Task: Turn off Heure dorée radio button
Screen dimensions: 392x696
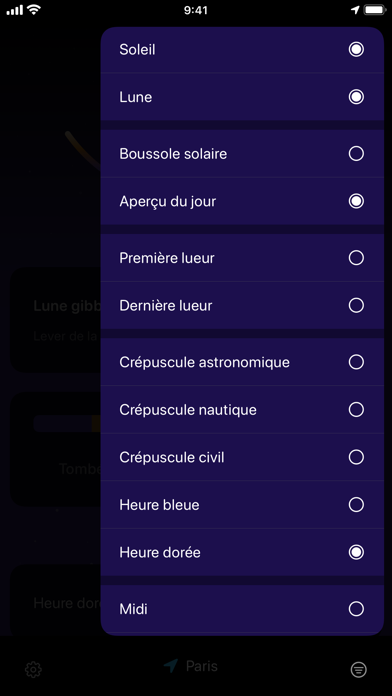Action: (x=356, y=552)
